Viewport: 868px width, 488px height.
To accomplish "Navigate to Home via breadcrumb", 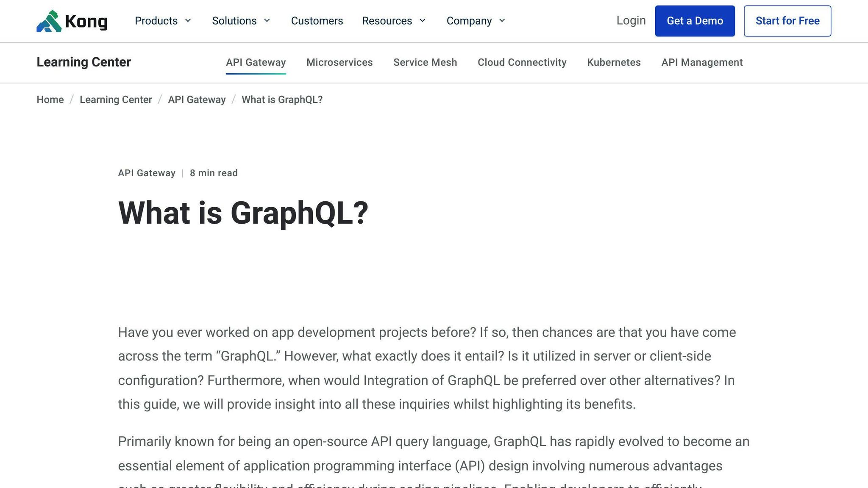I will coord(50,100).
